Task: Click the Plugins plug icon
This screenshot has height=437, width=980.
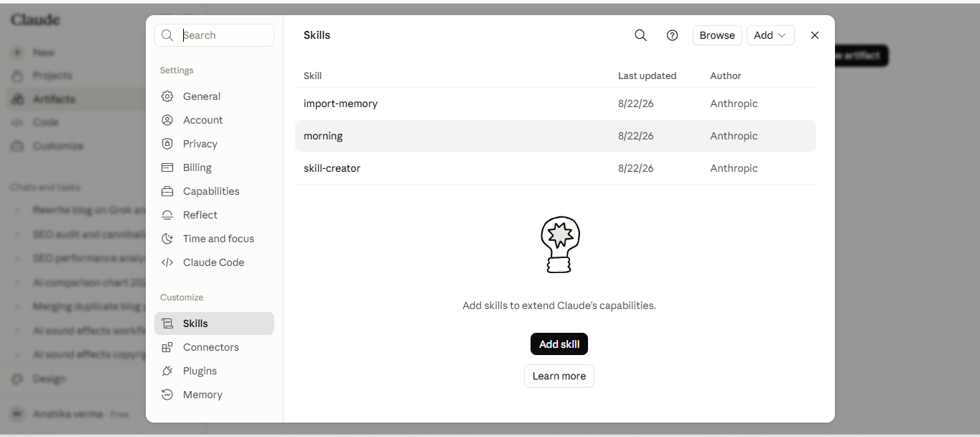Action: point(167,371)
